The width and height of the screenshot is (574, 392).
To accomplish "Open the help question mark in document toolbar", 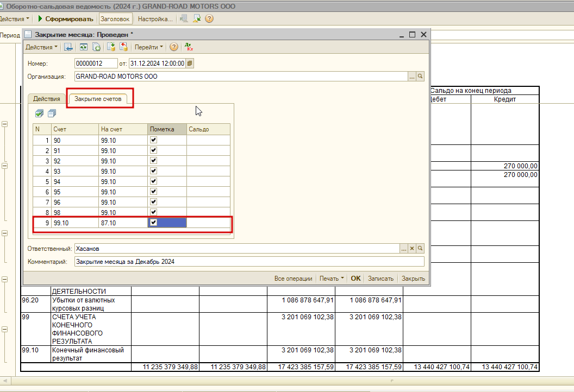I will click(174, 47).
